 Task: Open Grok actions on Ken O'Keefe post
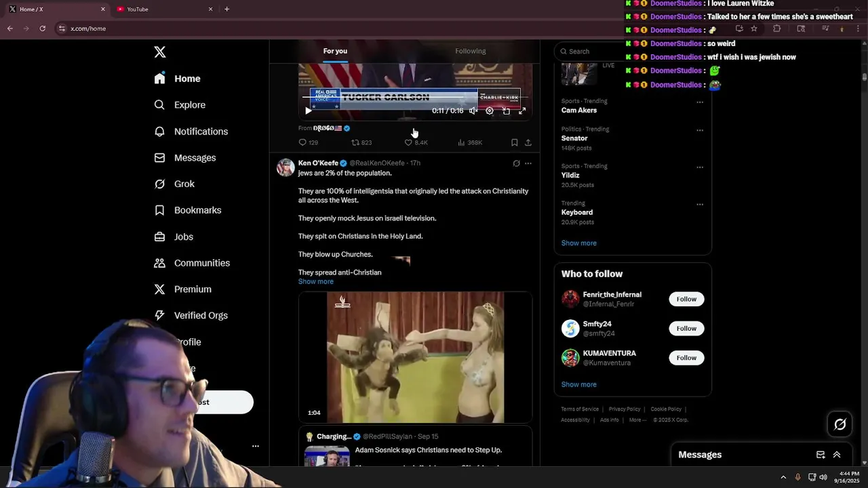pyautogui.click(x=516, y=163)
